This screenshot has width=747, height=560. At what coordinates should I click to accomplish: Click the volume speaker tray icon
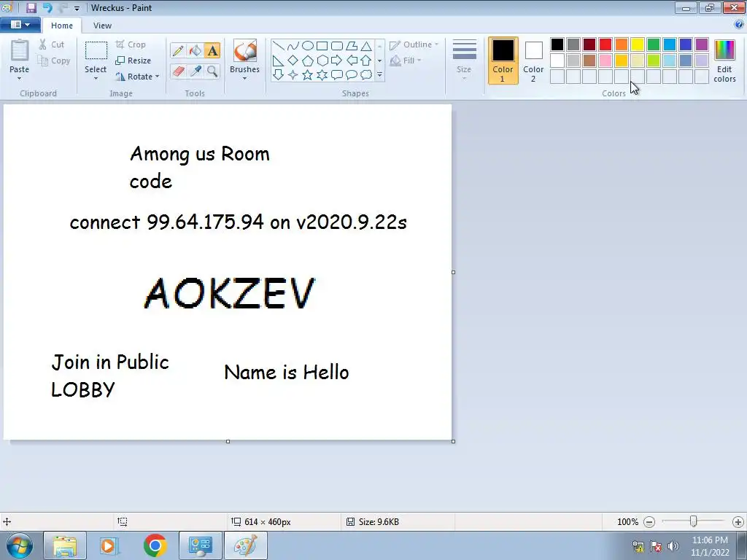point(673,545)
